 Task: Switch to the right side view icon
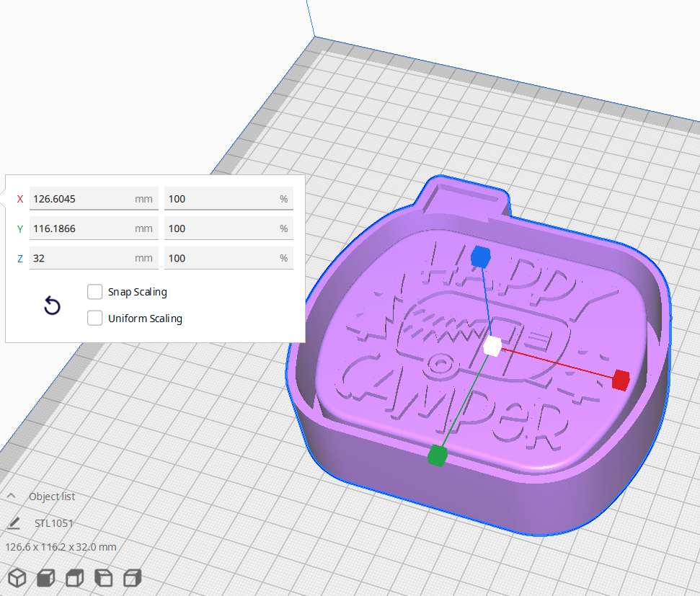point(131,577)
